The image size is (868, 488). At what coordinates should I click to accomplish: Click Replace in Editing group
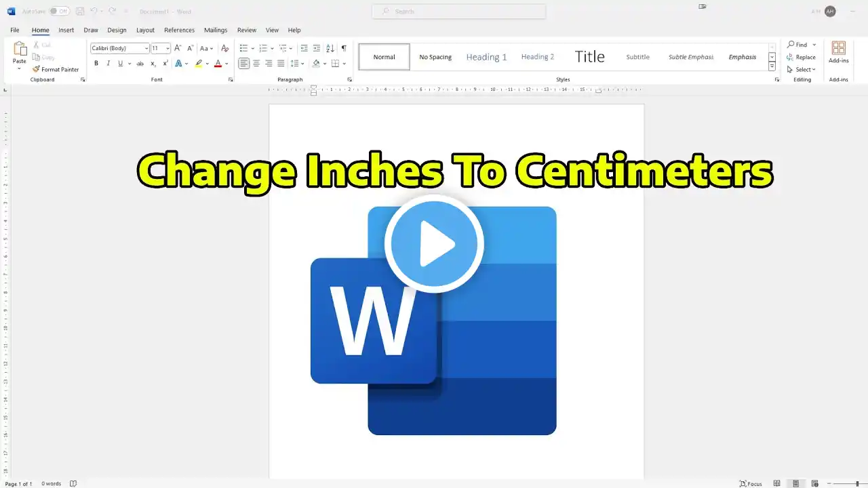[802, 57]
